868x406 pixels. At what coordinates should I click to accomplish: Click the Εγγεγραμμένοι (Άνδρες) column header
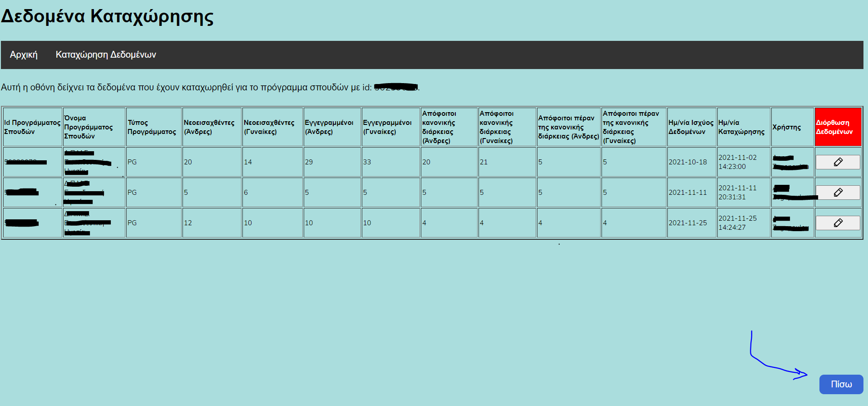[x=332, y=127]
